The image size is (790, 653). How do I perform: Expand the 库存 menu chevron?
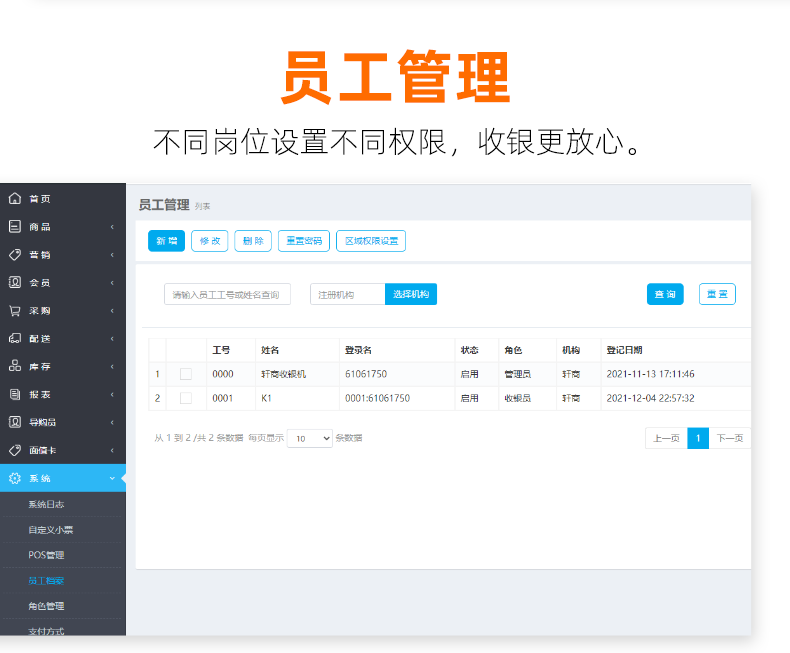[112, 366]
